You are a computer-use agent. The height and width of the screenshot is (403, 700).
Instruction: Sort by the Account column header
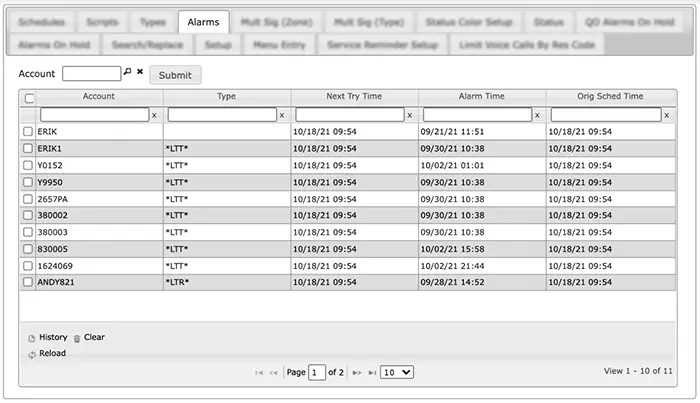point(99,96)
